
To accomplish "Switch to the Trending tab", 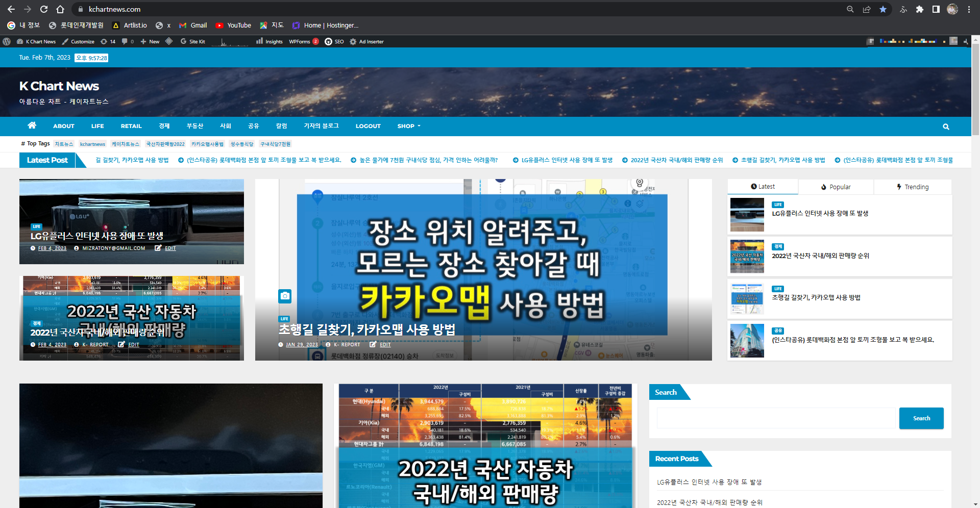I will click(913, 187).
